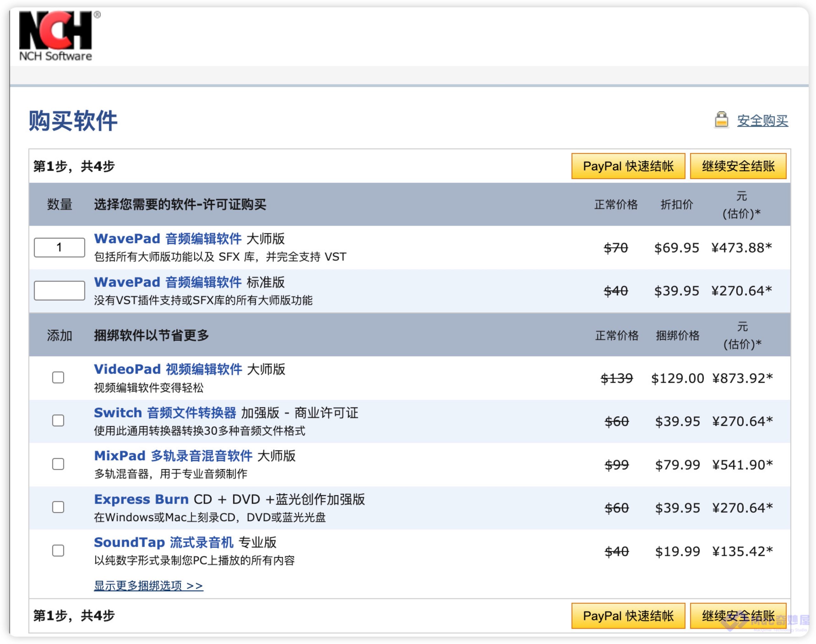Screen dimensions: 816x644
Task: Click the bottom PayPal 快速结帐 button
Action: [x=628, y=616]
